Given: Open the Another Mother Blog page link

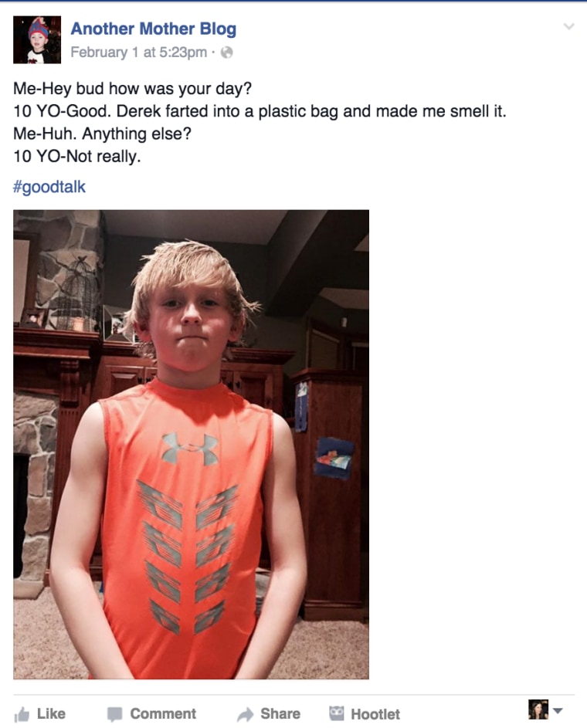Looking at the screenshot, I should coord(153,29).
